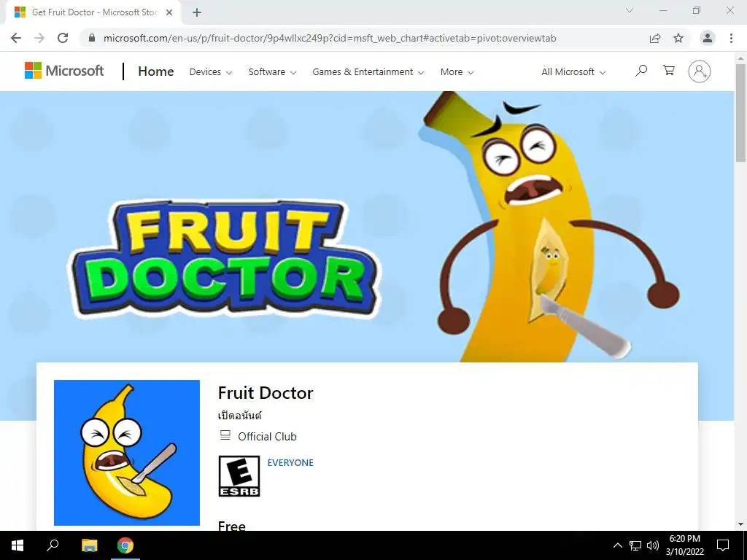View site security lock info

(x=92, y=38)
